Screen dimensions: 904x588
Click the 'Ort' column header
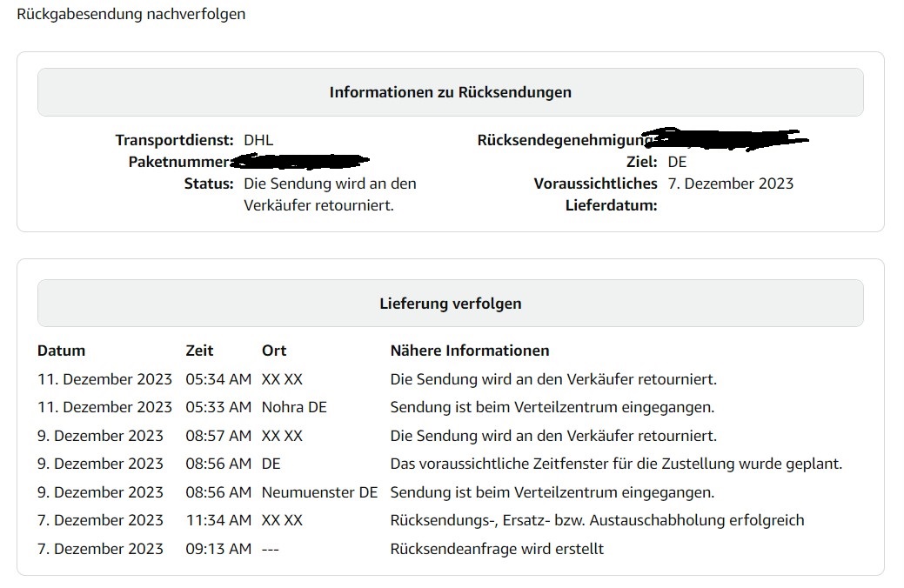click(x=274, y=351)
